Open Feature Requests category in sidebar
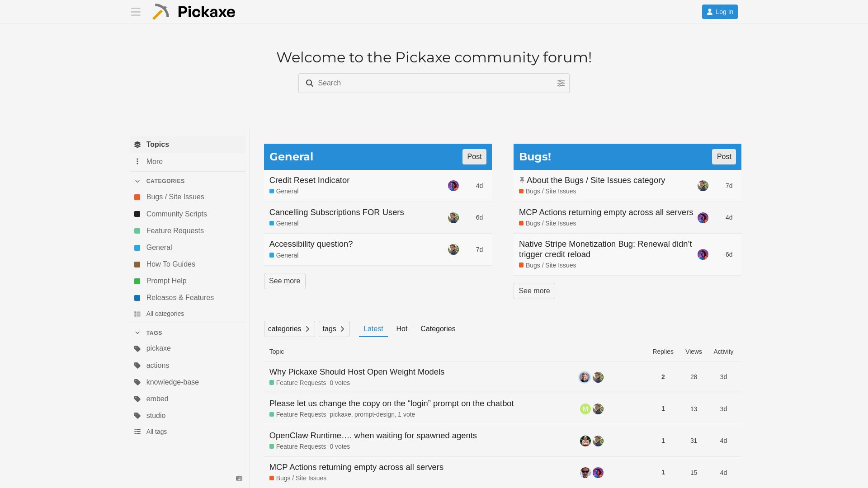Screen dimensions: 868x488 pyautogui.click(x=188, y=231)
